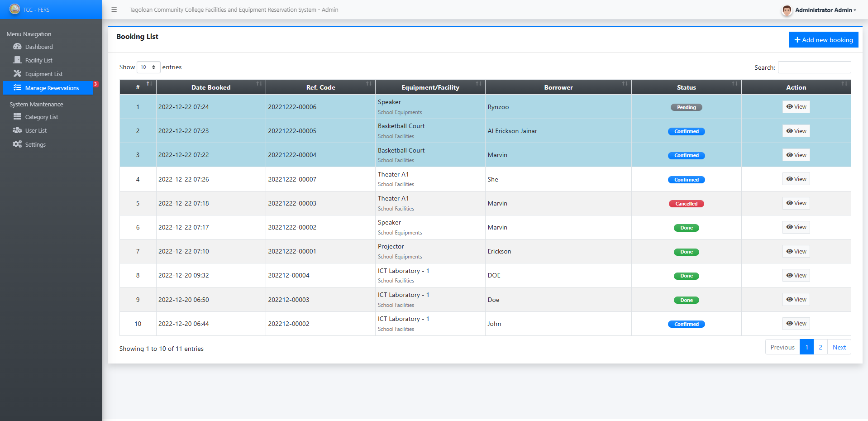Click the TCC - FERS logo
This screenshot has width=868, height=421.
coord(15,9)
